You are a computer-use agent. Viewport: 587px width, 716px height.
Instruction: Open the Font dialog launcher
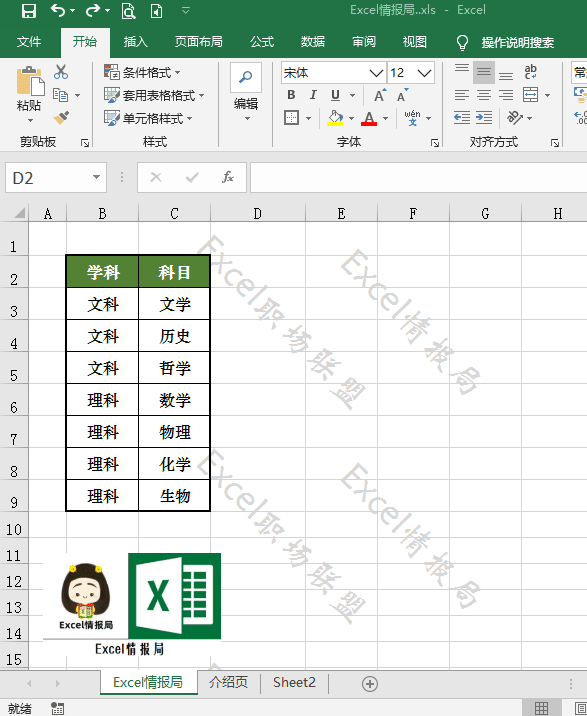click(x=435, y=143)
